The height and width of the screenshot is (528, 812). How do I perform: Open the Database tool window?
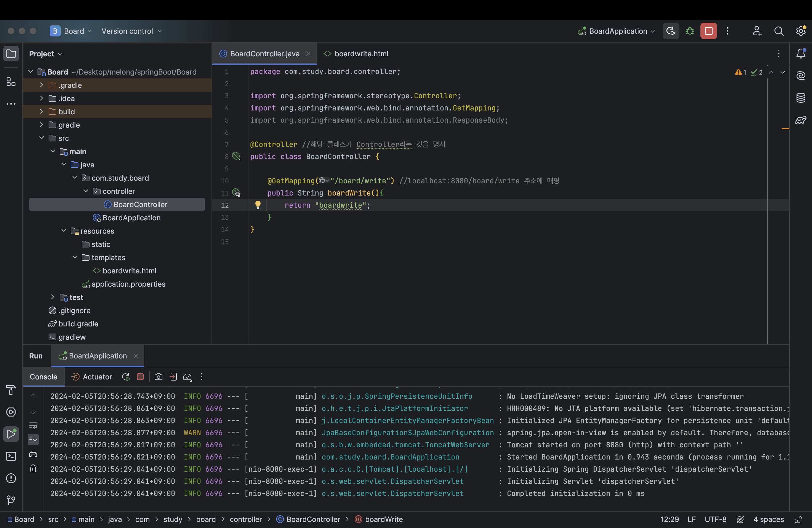click(800, 98)
